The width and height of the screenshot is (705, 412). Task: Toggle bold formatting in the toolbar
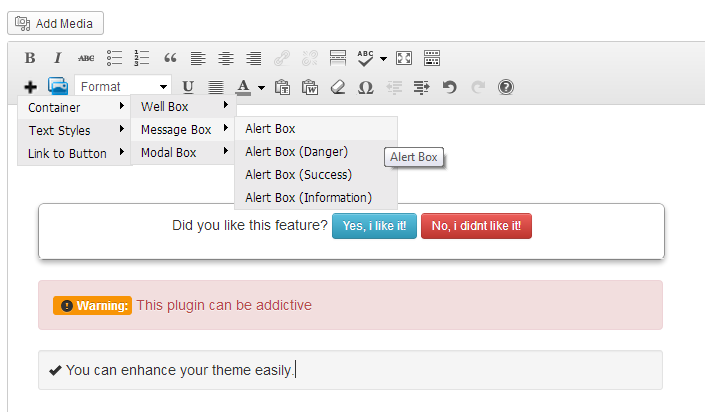30,58
